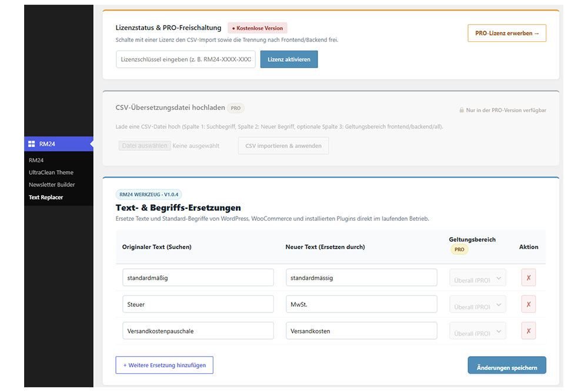Click the Neuer Text (Ersetzen durch) column header
This screenshot has width=588, height=392.
[325, 247]
